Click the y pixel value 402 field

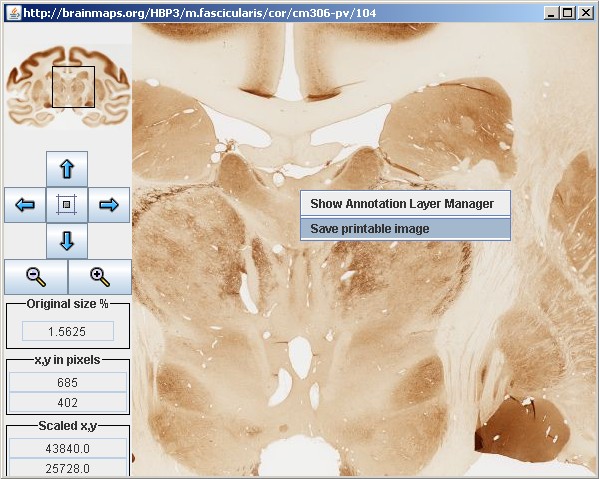point(68,402)
